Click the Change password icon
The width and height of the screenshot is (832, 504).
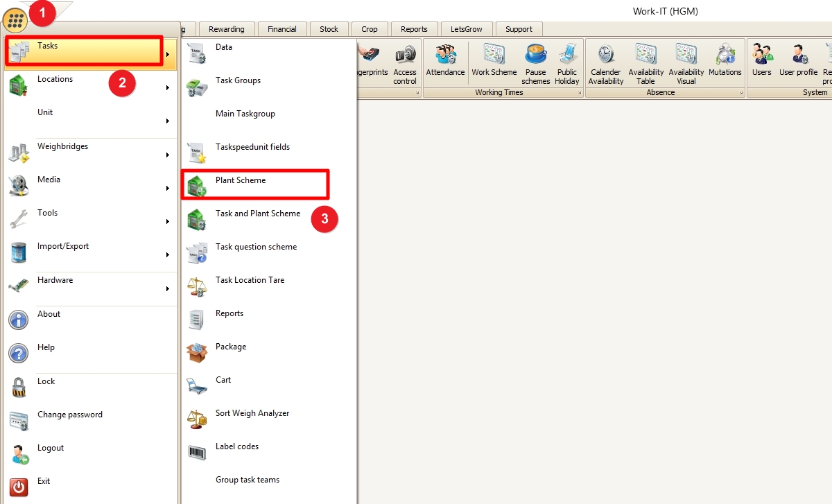(19, 421)
